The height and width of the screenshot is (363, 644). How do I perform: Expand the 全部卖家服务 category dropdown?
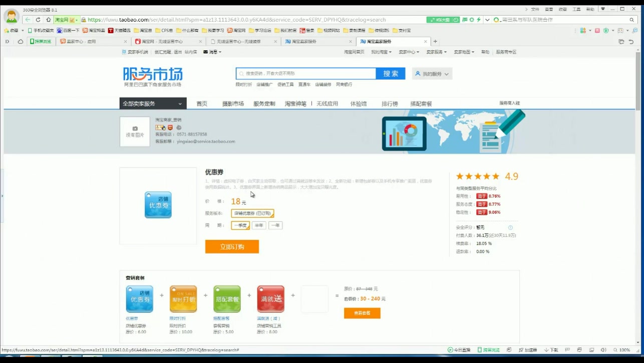tap(153, 104)
